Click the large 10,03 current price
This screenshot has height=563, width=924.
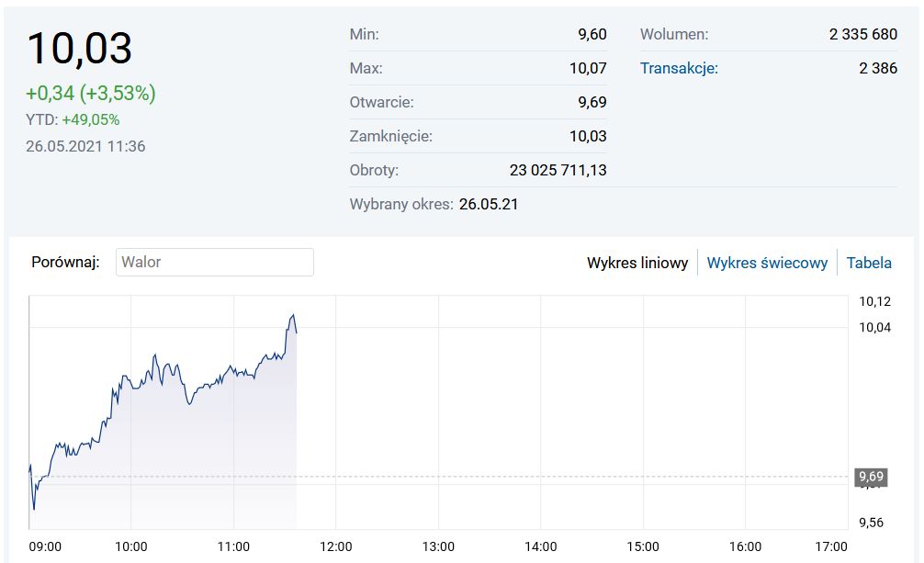[x=80, y=48]
